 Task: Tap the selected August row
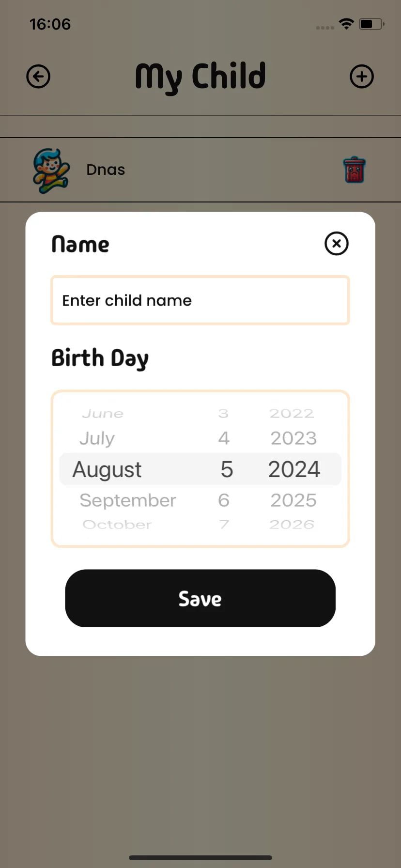(200, 469)
